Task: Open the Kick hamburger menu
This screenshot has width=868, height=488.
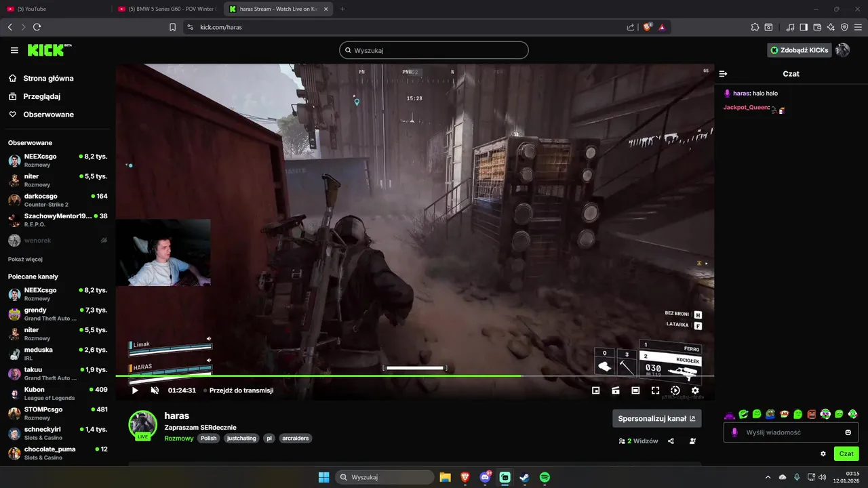Action: (x=14, y=50)
